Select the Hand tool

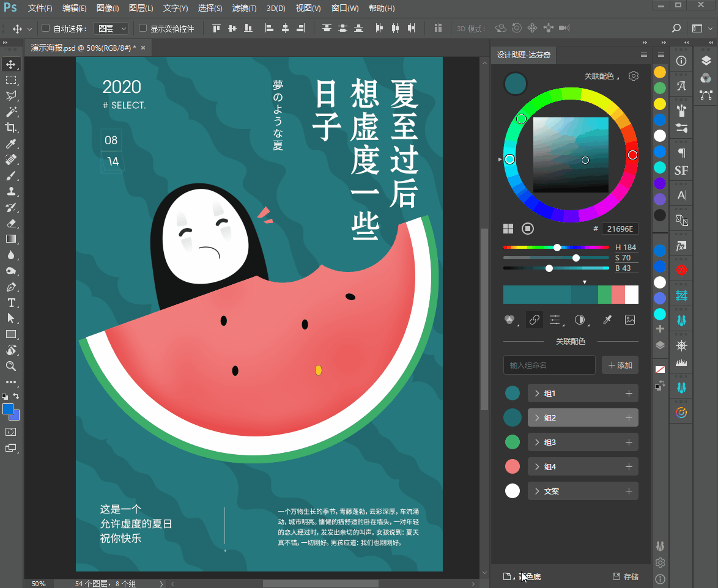click(11, 350)
